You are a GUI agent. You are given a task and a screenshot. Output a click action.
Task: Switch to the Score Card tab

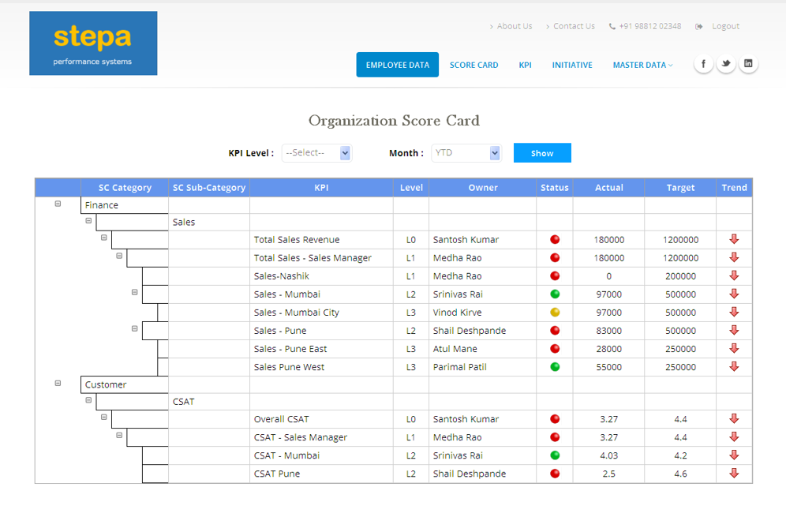pos(473,65)
